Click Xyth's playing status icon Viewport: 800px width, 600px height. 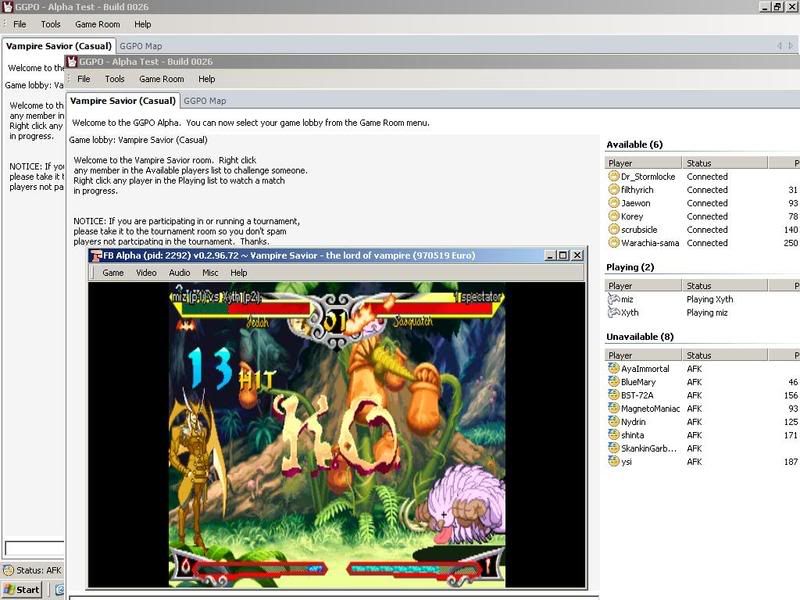[613, 312]
